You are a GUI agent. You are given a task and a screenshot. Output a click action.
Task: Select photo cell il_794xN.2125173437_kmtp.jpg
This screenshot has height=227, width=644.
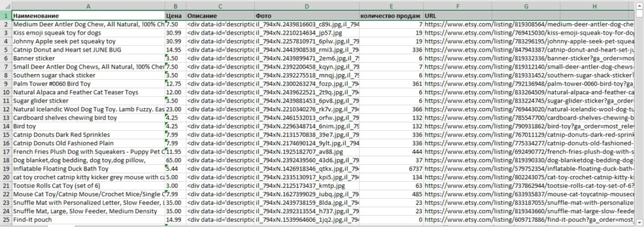tap(307, 186)
